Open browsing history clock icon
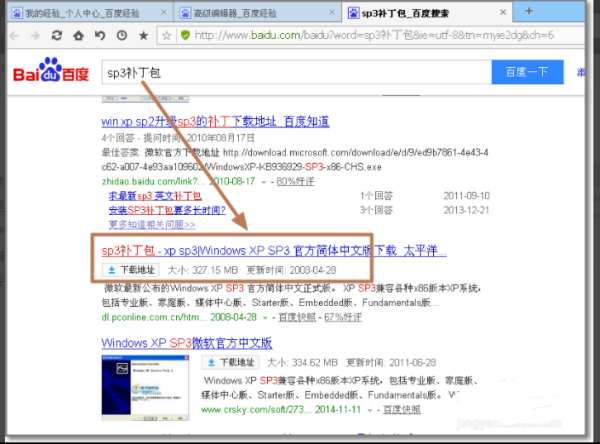 (x=122, y=36)
